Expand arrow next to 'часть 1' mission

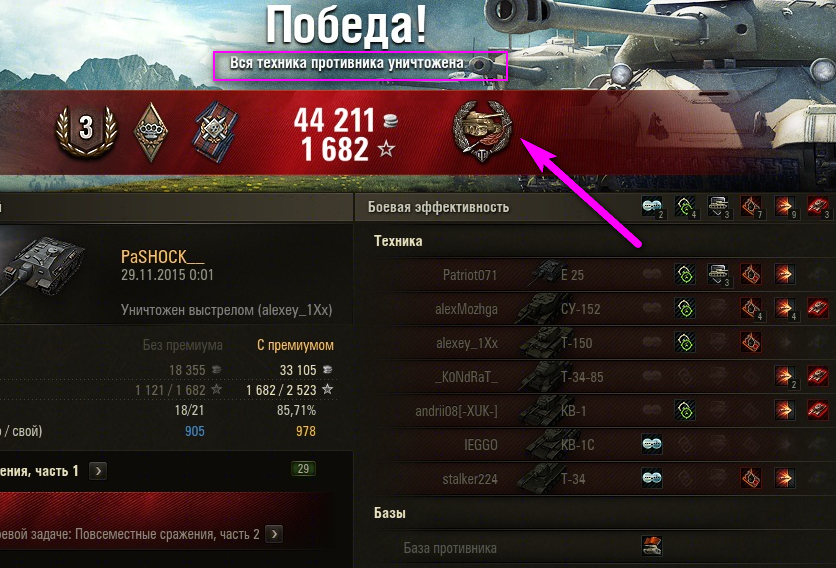point(98,471)
